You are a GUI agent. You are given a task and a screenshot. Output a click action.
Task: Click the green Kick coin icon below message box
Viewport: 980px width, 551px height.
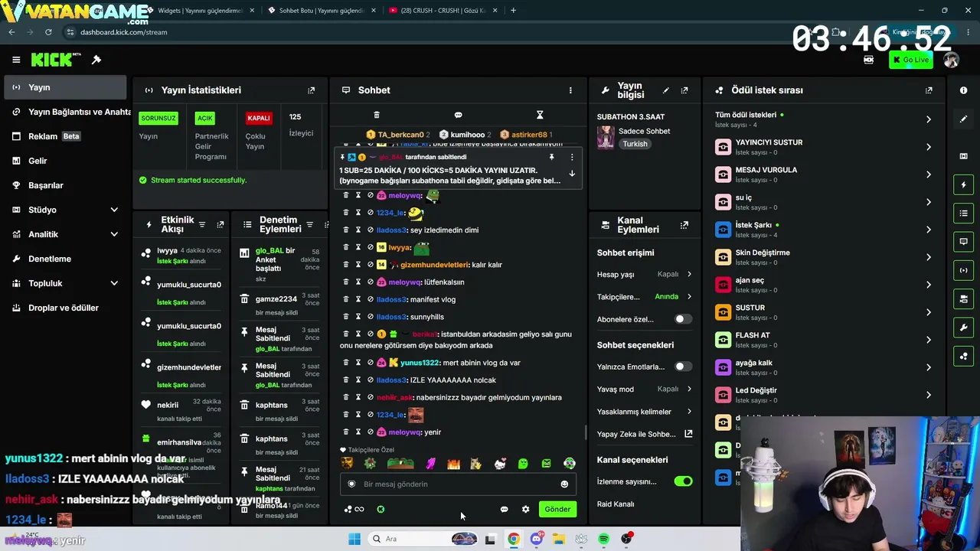(381, 509)
